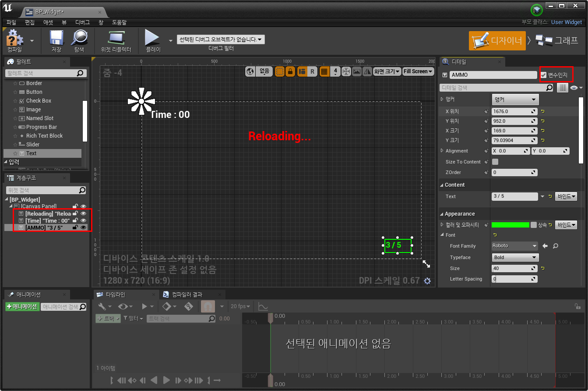Open the curve editor icon in timeline

(263, 306)
